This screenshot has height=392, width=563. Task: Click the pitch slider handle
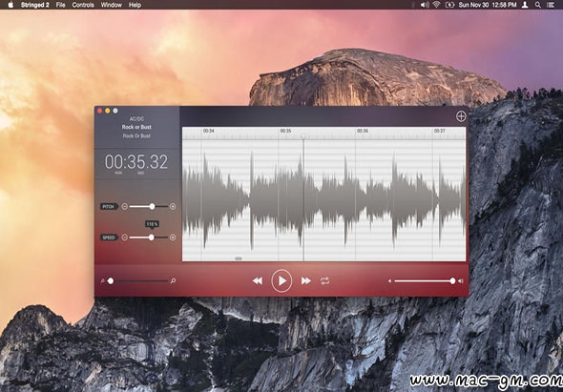tap(153, 206)
